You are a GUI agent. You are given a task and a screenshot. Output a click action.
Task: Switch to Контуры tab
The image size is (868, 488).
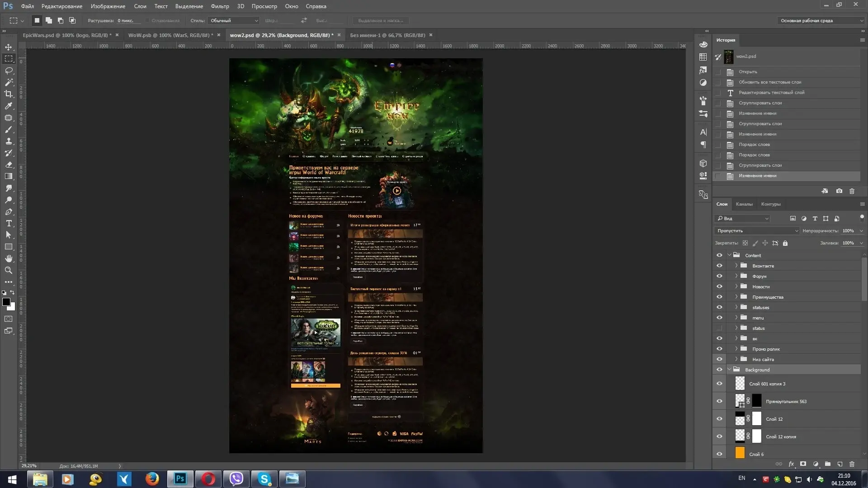[771, 204]
